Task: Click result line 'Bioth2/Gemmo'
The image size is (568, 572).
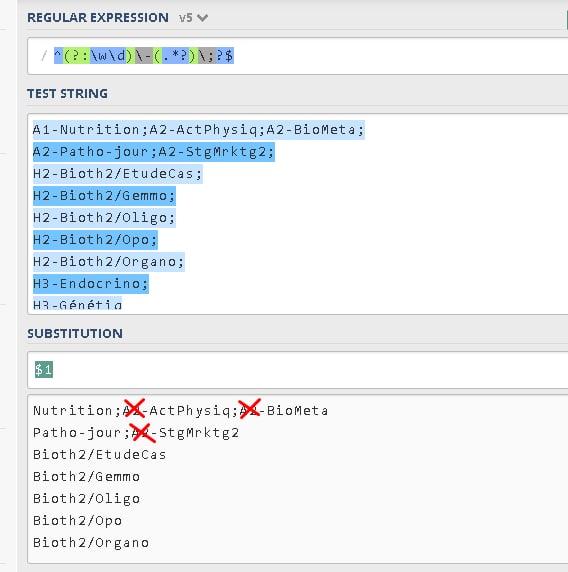Action: click(86, 477)
